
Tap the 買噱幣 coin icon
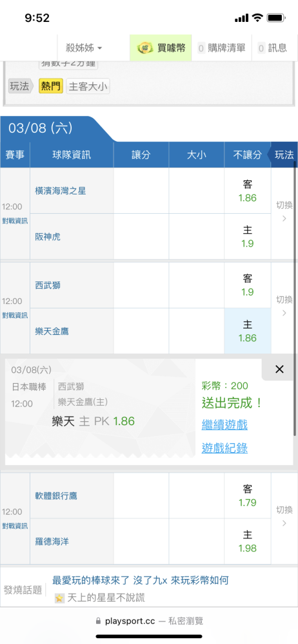point(145,48)
